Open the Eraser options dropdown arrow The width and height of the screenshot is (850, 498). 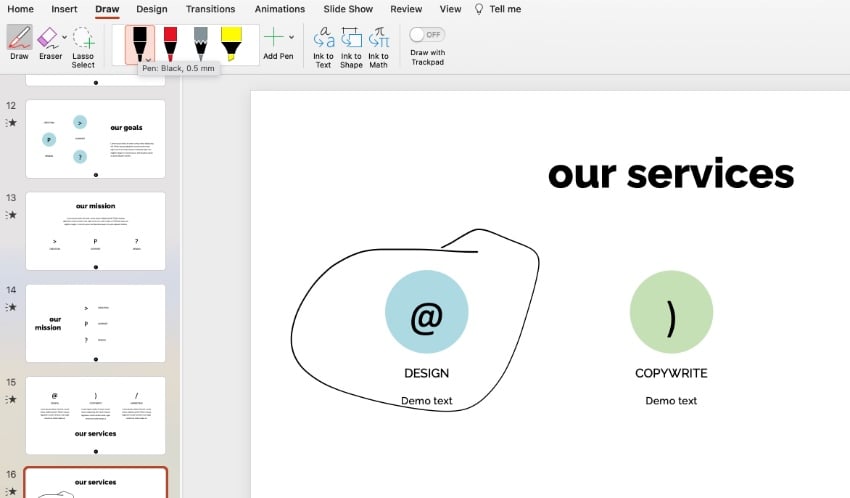65,37
